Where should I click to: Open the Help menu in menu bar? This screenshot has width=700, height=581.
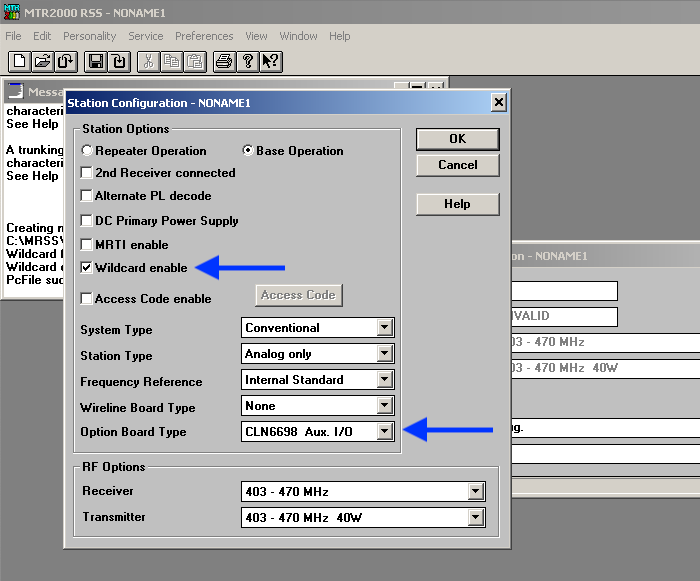[340, 36]
